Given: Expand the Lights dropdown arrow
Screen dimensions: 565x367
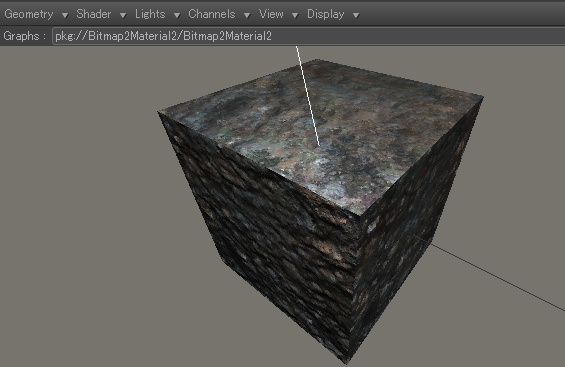Looking at the screenshot, I should tap(177, 15).
